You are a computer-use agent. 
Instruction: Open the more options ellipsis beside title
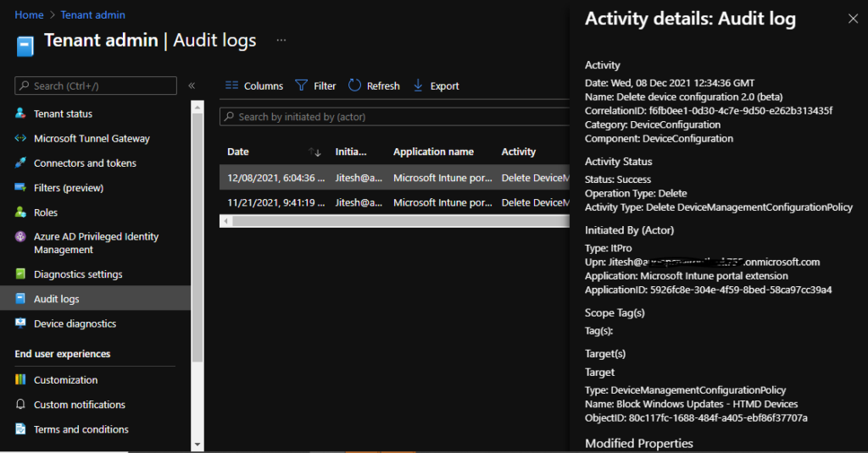coord(281,40)
